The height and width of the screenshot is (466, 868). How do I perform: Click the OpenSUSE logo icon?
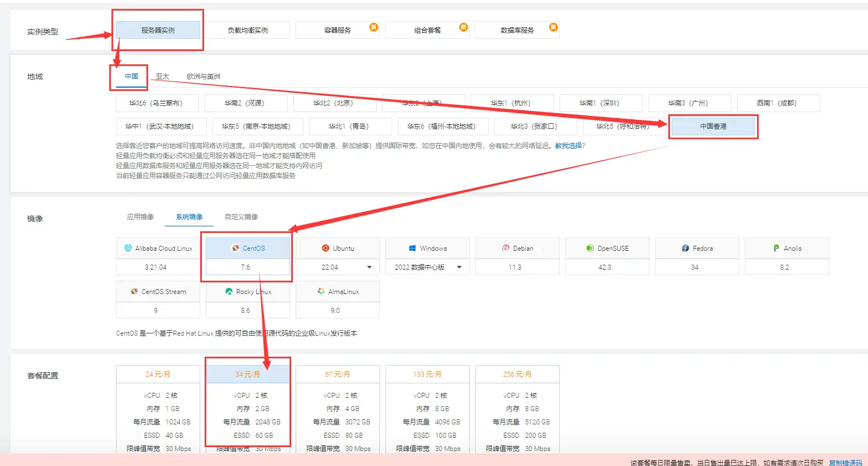click(590, 248)
